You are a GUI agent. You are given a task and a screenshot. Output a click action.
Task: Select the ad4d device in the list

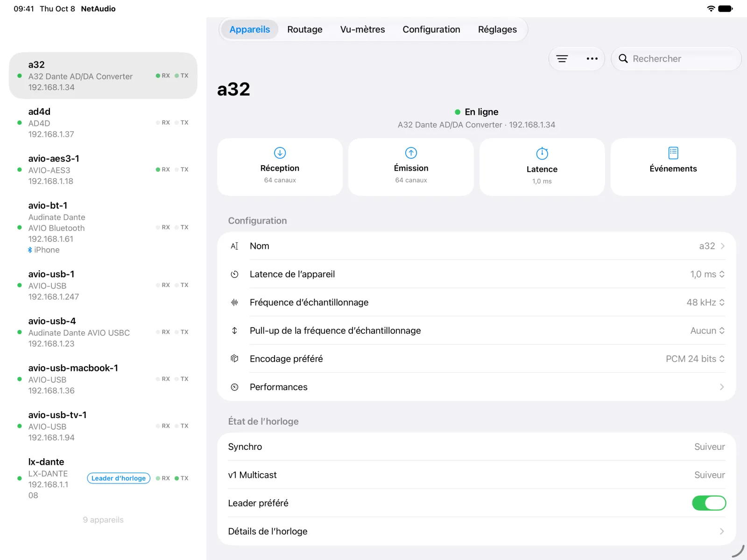click(103, 123)
